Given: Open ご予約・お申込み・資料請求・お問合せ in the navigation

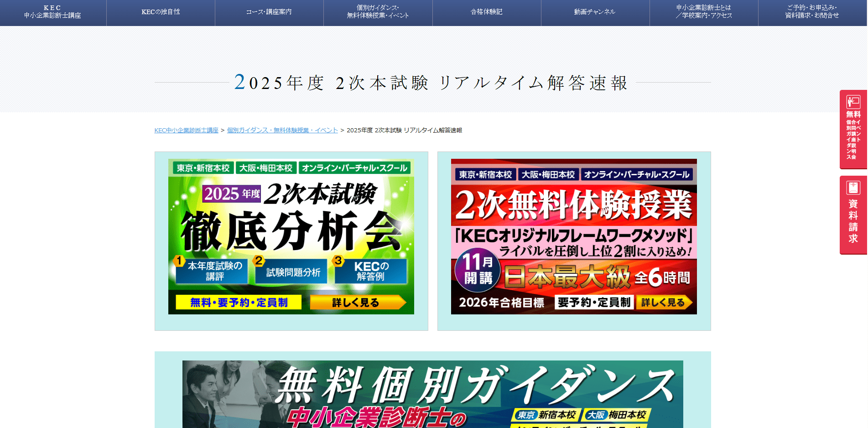Looking at the screenshot, I should (x=812, y=12).
